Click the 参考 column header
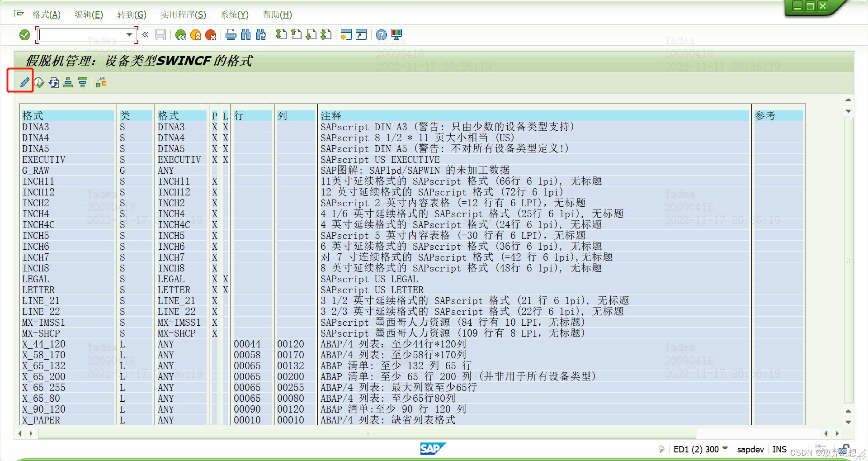Screen dimensions: 868x461 (x=778, y=116)
